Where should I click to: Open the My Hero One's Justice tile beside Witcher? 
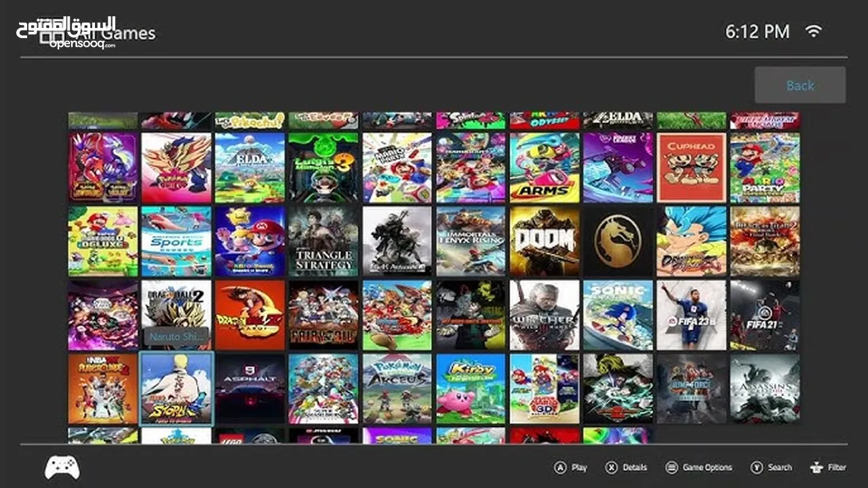point(471,315)
